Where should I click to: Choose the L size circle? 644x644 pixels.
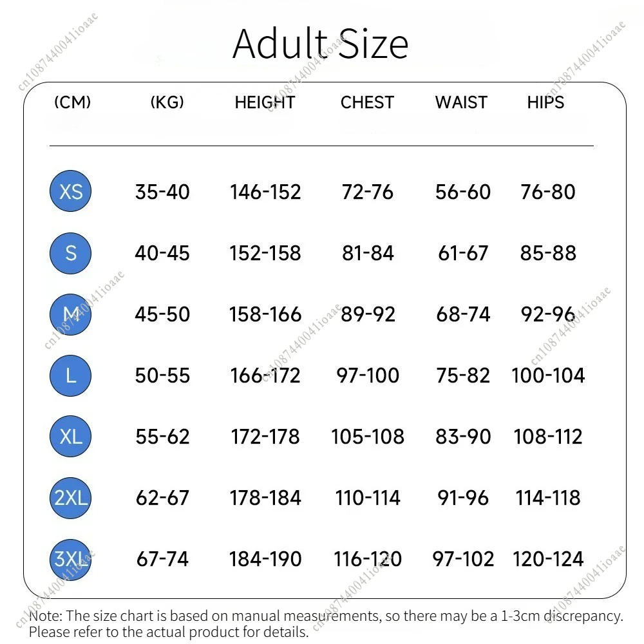click(71, 375)
